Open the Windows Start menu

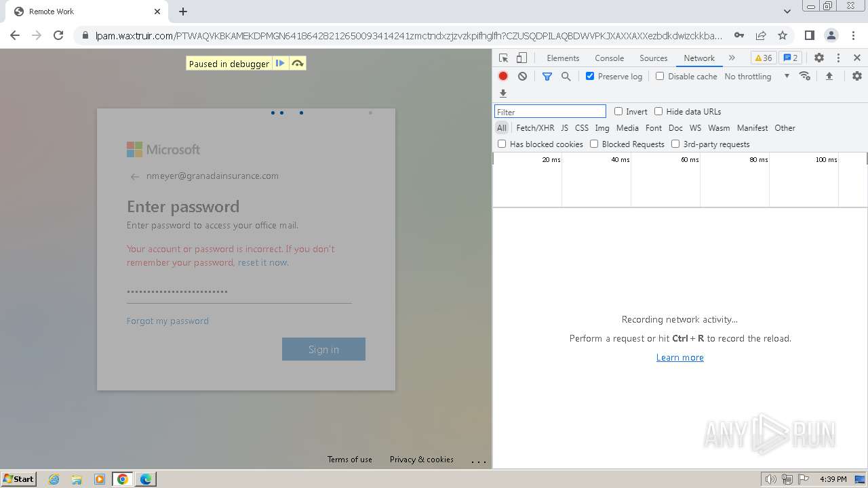[19, 479]
